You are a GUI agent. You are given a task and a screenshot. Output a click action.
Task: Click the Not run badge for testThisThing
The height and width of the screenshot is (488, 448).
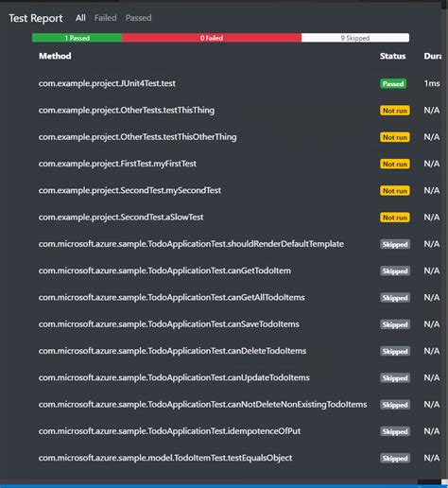pyautogui.click(x=395, y=111)
